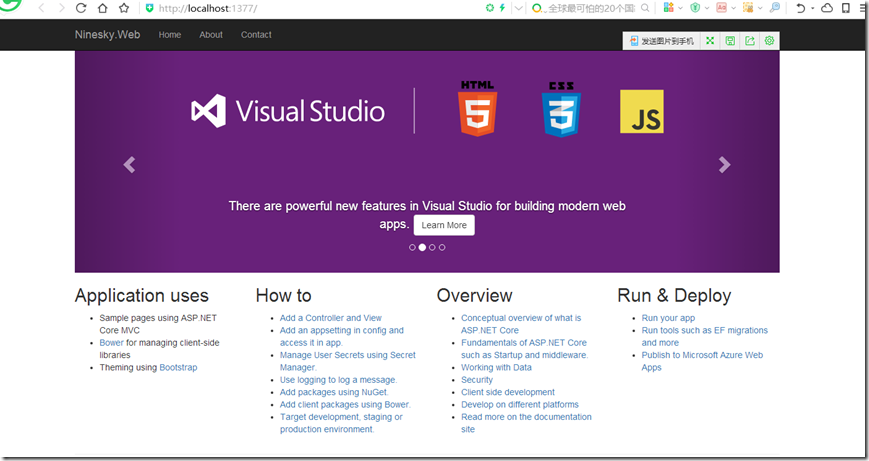Bookmark the page with the star icon
869x461 pixels.
(124, 8)
